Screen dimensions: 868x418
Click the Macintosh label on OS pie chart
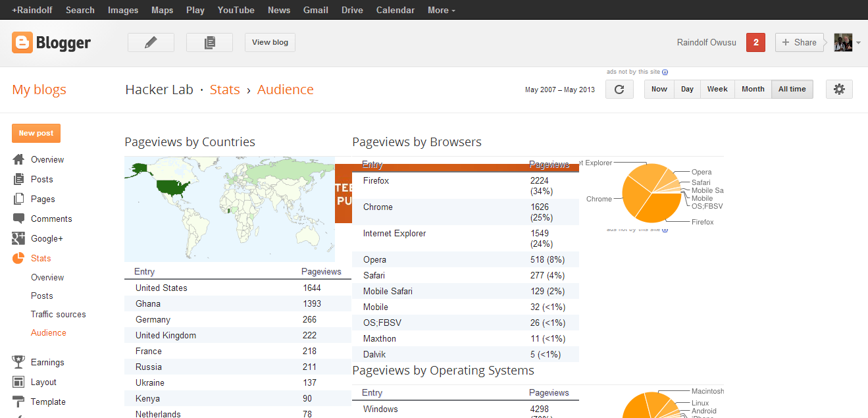(707, 391)
